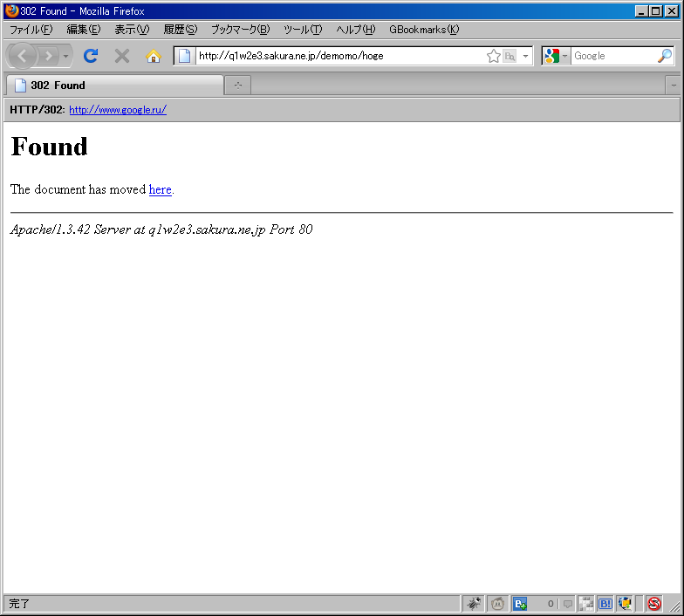Click the gray pixel-grid status bar icon
The image size is (684, 616).
[586, 604]
